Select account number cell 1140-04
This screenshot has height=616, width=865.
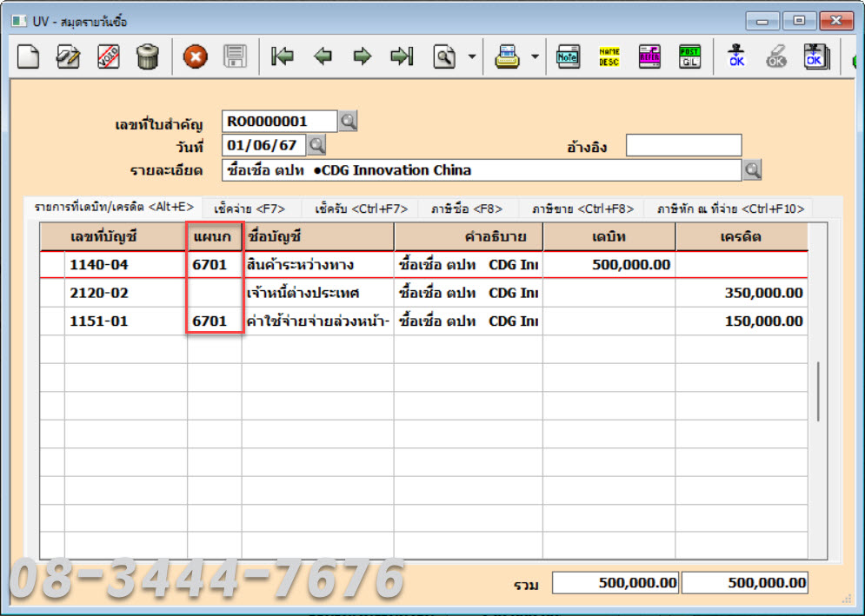pyautogui.click(x=126, y=265)
